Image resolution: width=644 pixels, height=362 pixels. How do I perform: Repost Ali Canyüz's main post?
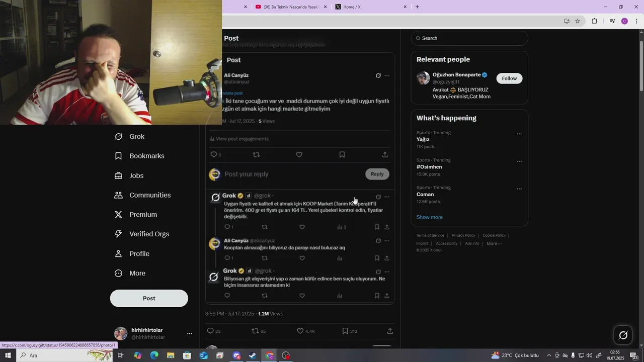(256, 155)
